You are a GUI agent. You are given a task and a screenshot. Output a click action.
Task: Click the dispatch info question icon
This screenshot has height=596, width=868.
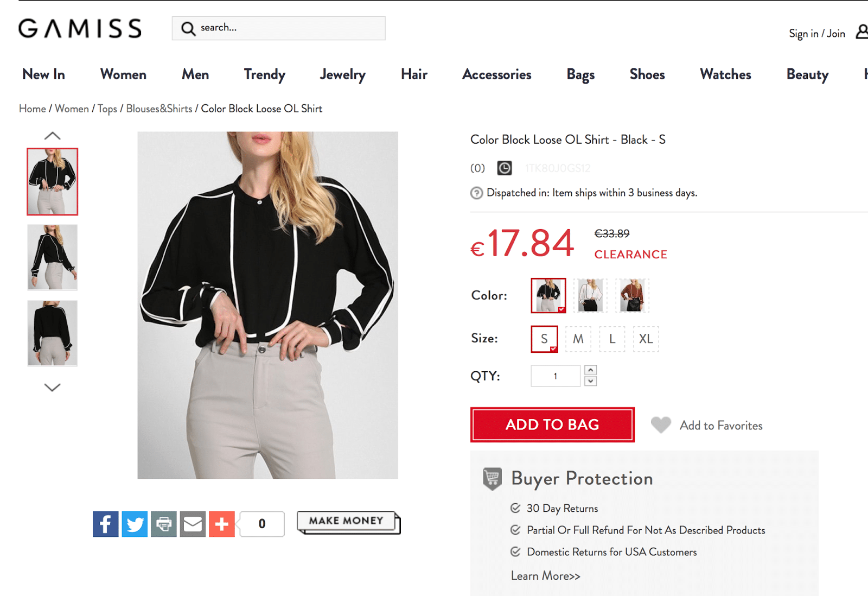[476, 193]
